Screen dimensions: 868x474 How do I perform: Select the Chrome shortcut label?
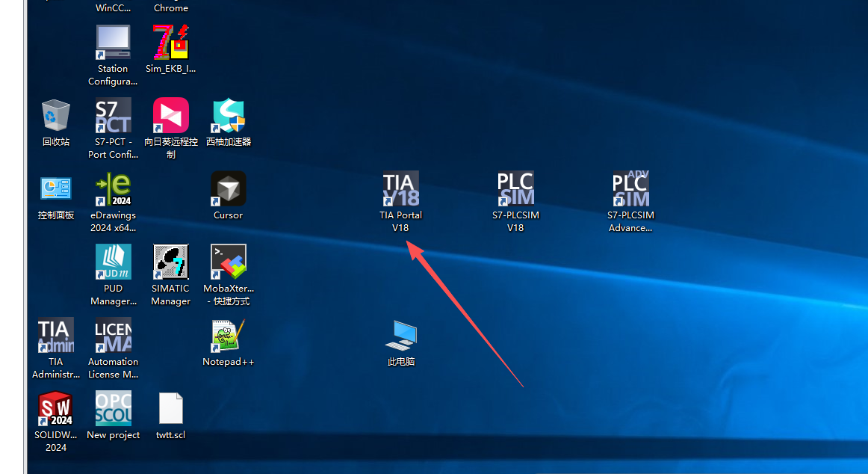tap(170, 8)
